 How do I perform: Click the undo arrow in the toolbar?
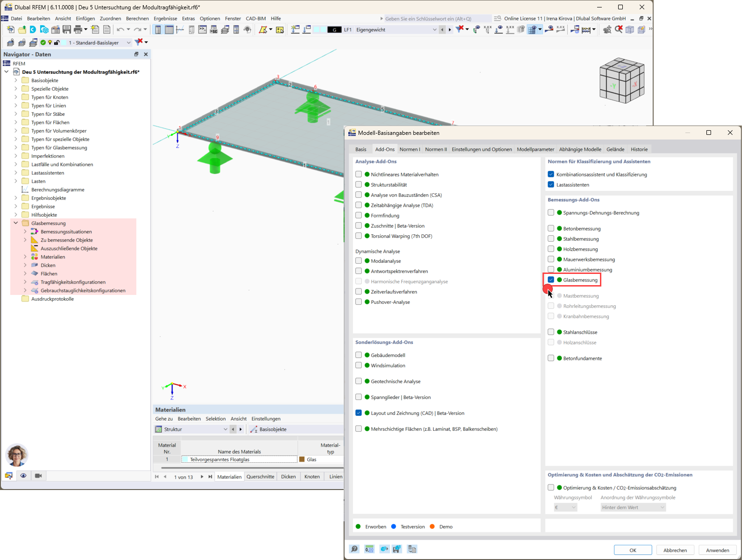121,29
